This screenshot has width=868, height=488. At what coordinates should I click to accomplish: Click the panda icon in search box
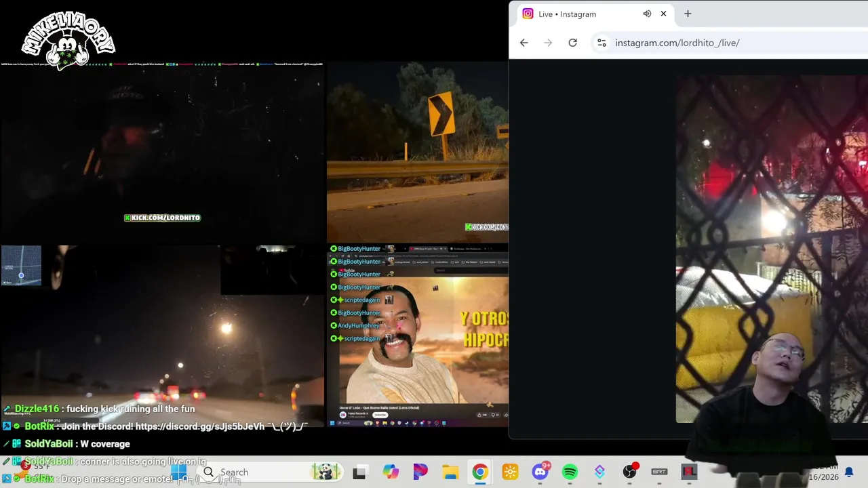[x=325, y=472]
